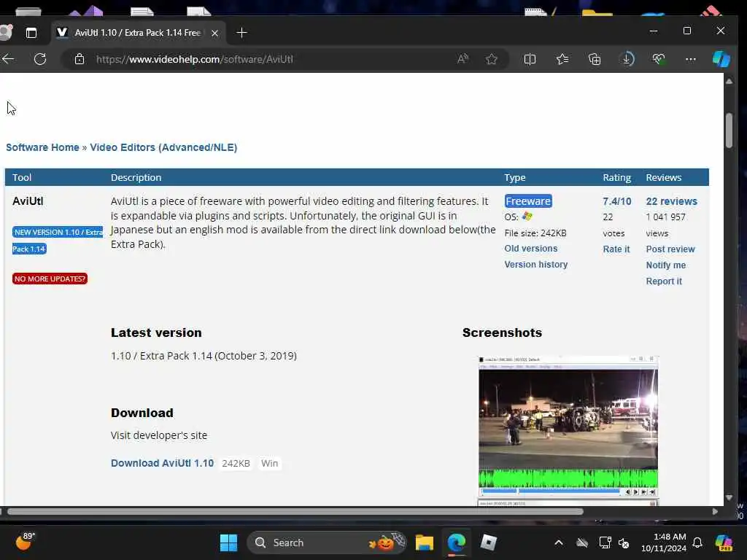Screen dimensions: 747x560
Task: Open the weather widget showing 89°
Action: tap(24, 542)
